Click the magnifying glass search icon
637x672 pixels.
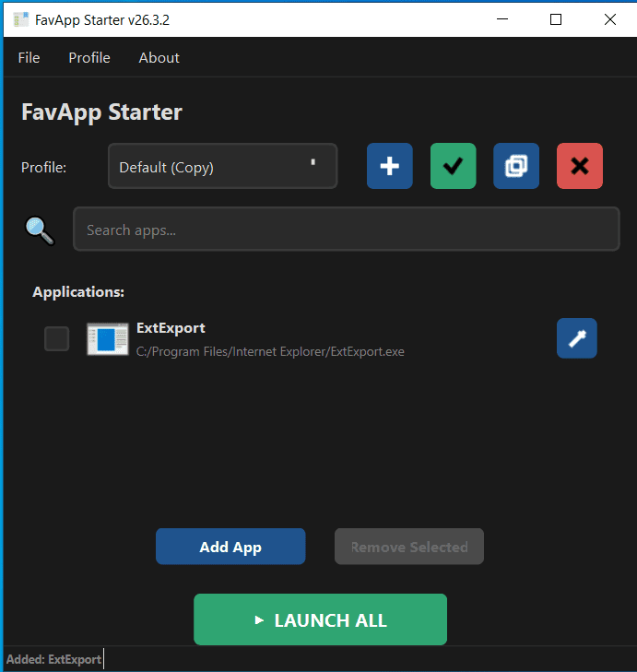pos(40,230)
